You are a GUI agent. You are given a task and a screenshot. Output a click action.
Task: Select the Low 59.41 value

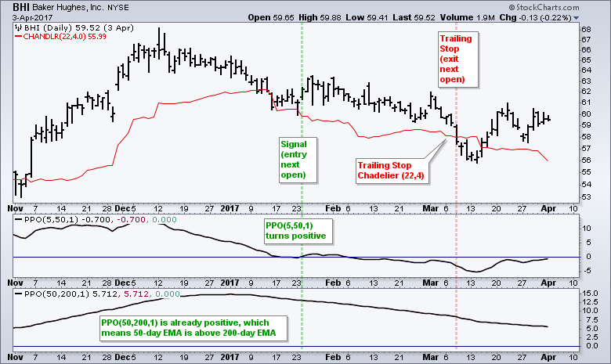[x=367, y=17]
